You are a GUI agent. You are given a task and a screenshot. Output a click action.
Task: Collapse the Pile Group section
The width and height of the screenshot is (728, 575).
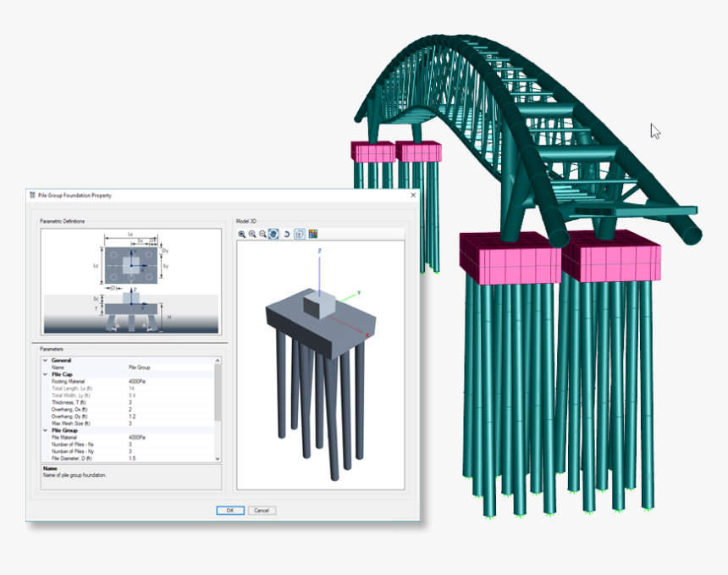(x=47, y=430)
